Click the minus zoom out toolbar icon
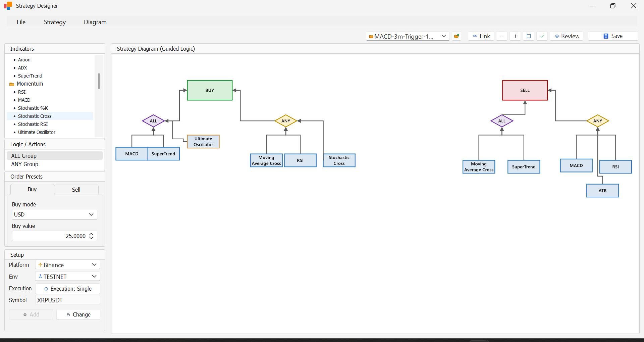644x342 pixels. [502, 36]
